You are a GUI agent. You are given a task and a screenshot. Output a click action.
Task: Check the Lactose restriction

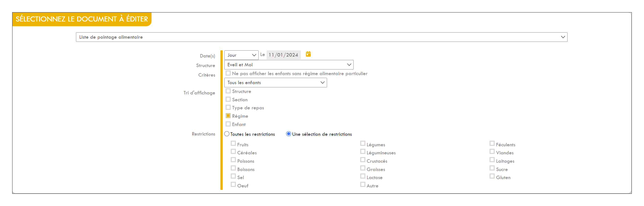363,176
